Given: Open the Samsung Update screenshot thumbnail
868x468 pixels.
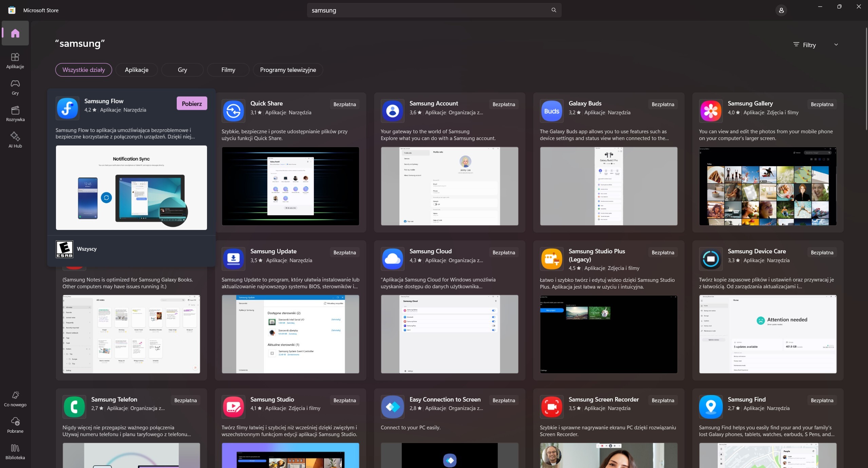Looking at the screenshot, I should [290, 334].
